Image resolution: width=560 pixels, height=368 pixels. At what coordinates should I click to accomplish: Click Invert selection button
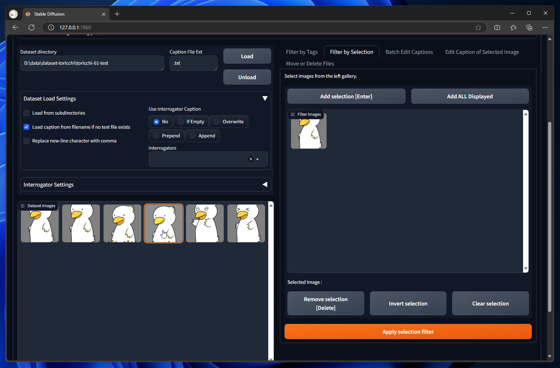coord(408,303)
